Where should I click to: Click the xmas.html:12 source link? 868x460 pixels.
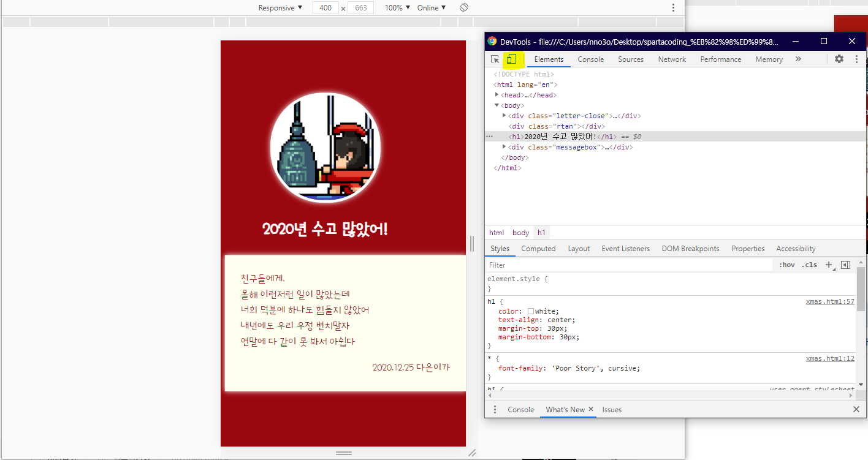click(830, 359)
